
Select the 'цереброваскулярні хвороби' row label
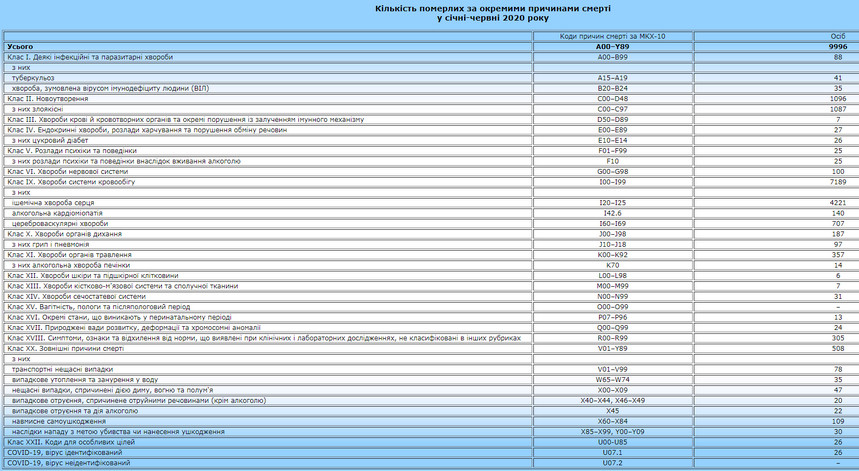pos(60,224)
